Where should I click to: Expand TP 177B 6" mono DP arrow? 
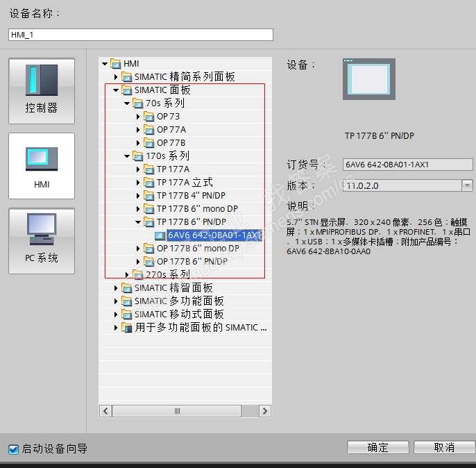[138, 209]
